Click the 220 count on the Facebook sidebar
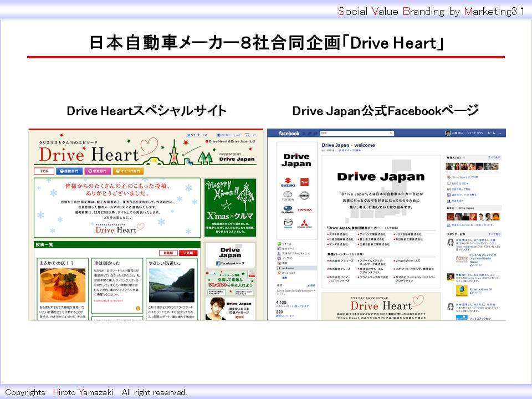This screenshot has width=532, height=399. click(279, 311)
